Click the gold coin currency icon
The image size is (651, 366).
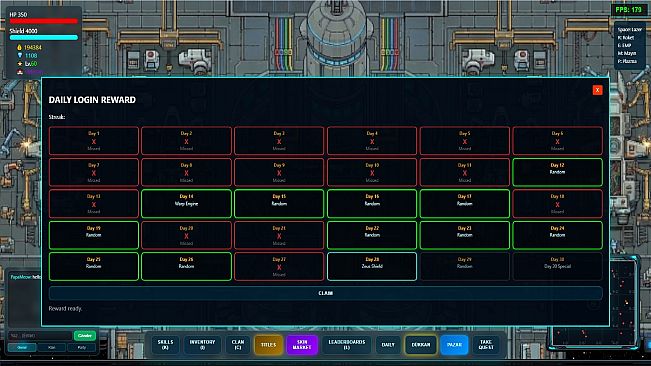tap(19, 47)
